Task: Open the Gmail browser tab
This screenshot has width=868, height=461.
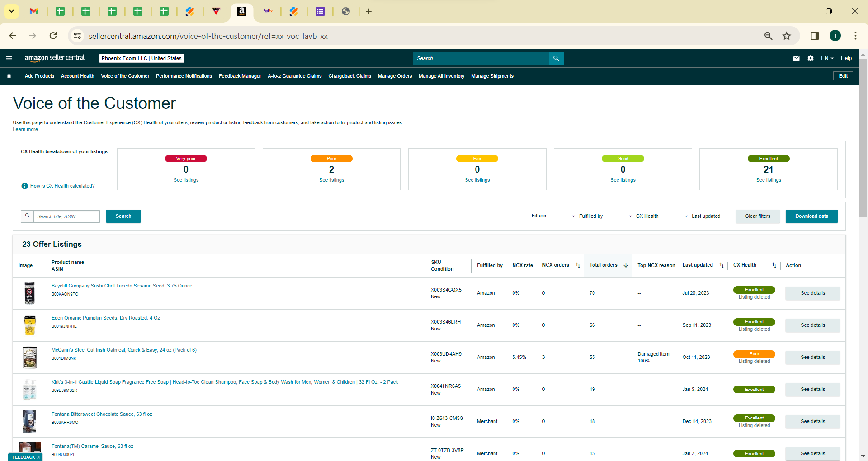Action: pos(34,11)
